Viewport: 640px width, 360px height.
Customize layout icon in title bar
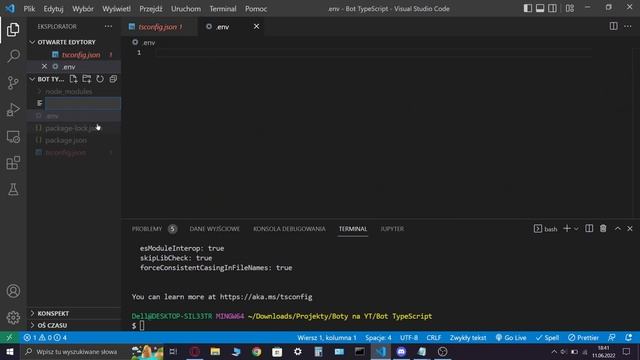[x=570, y=8]
